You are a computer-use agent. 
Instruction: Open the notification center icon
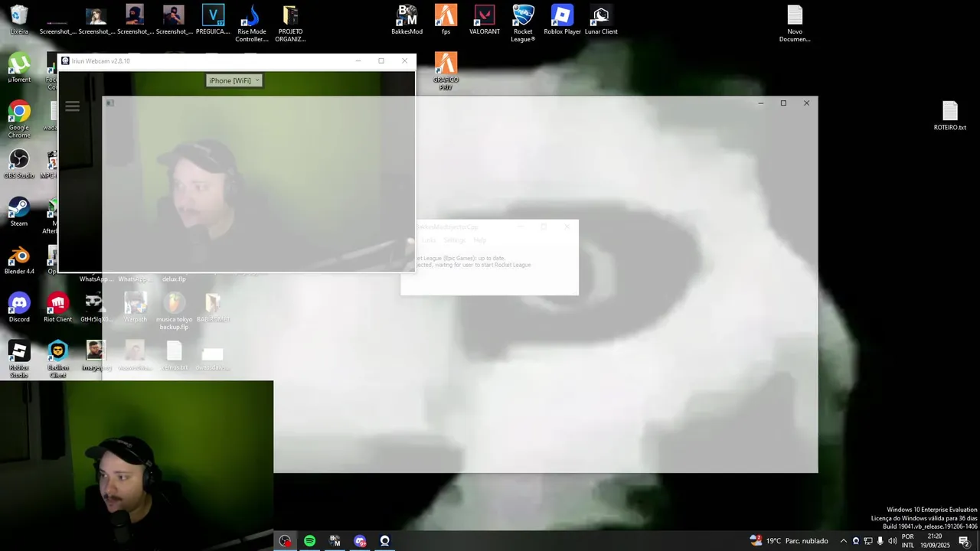[964, 541]
